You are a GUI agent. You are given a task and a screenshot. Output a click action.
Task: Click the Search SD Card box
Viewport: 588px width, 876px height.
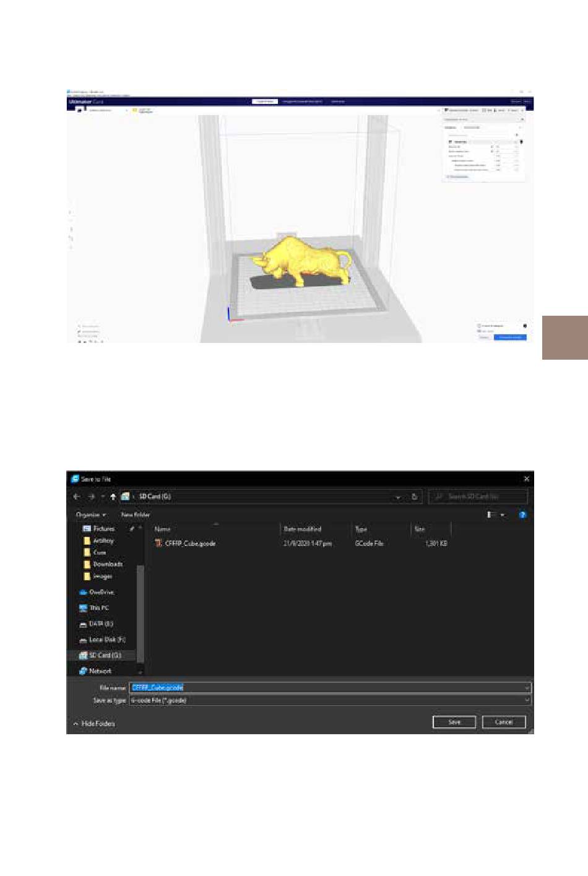(478, 497)
